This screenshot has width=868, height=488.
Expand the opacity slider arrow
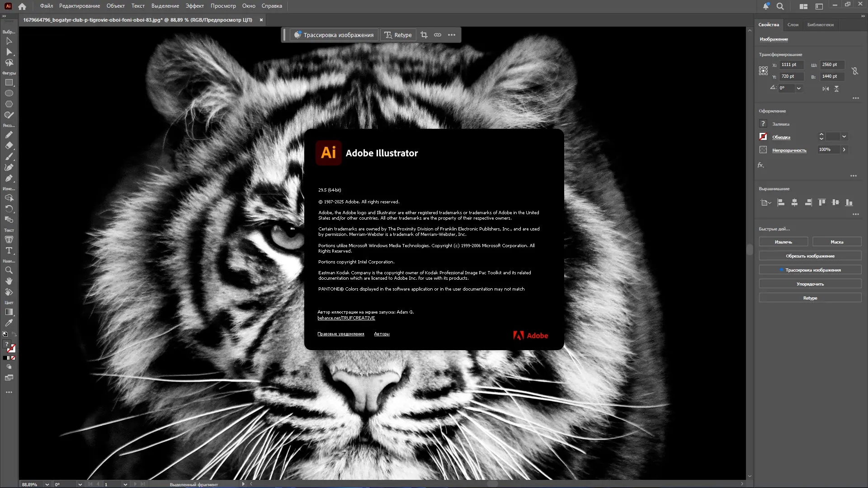(x=844, y=150)
